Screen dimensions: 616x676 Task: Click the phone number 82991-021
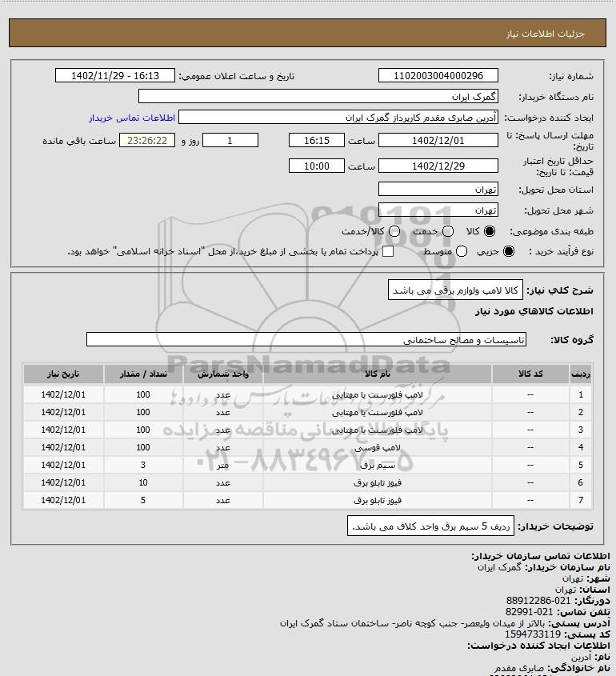[x=529, y=612]
